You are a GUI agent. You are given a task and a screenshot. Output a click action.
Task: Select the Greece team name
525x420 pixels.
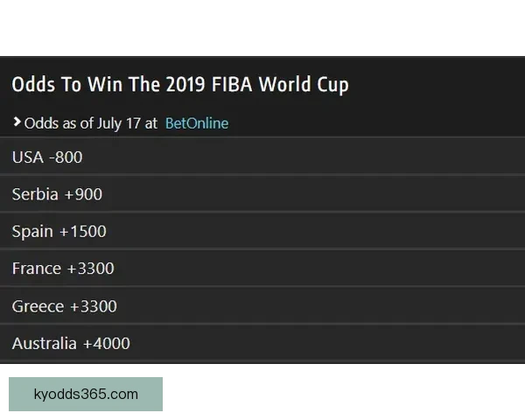(x=38, y=306)
